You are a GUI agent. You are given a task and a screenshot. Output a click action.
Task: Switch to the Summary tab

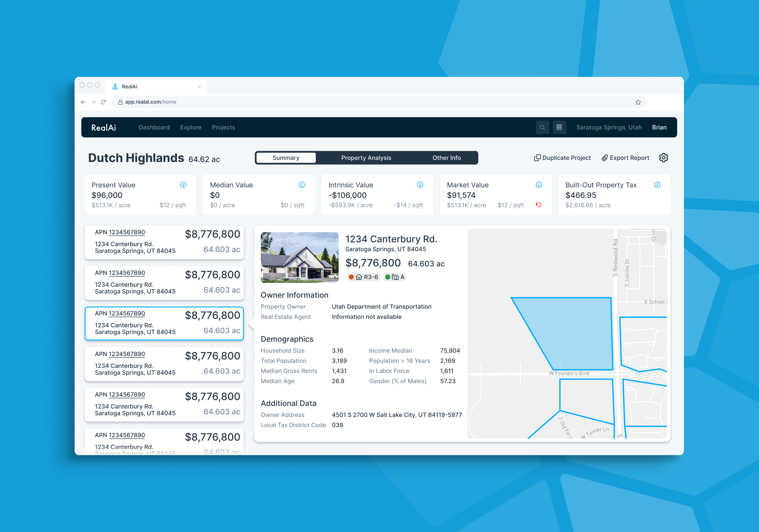pyautogui.click(x=286, y=158)
